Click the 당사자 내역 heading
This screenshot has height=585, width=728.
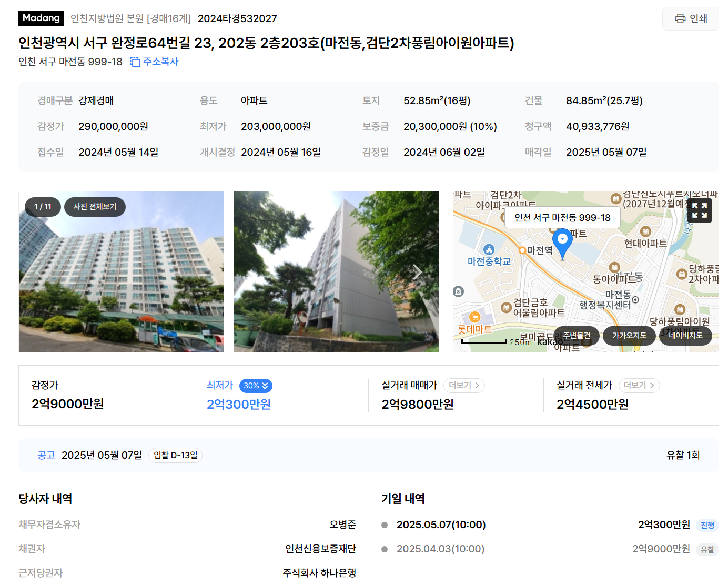pos(45,499)
